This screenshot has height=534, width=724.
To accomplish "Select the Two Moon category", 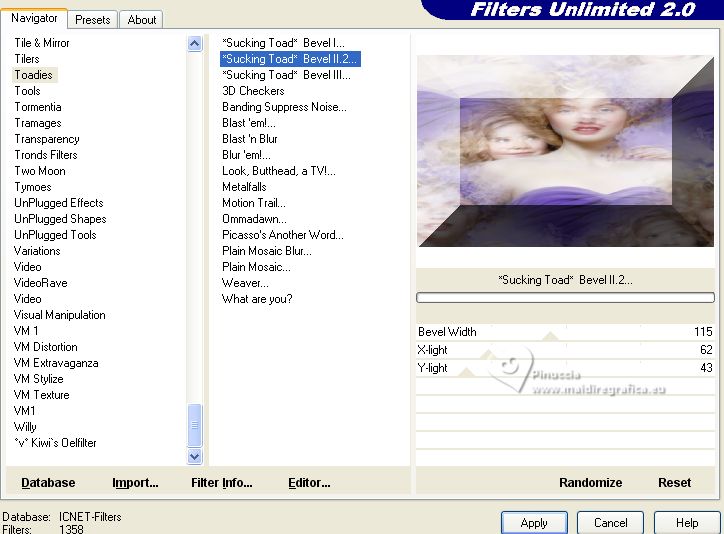I will (40, 171).
